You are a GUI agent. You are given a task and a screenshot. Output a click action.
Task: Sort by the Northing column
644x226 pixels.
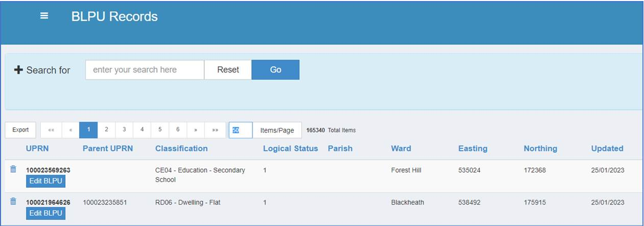pyautogui.click(x=540, y=148)
